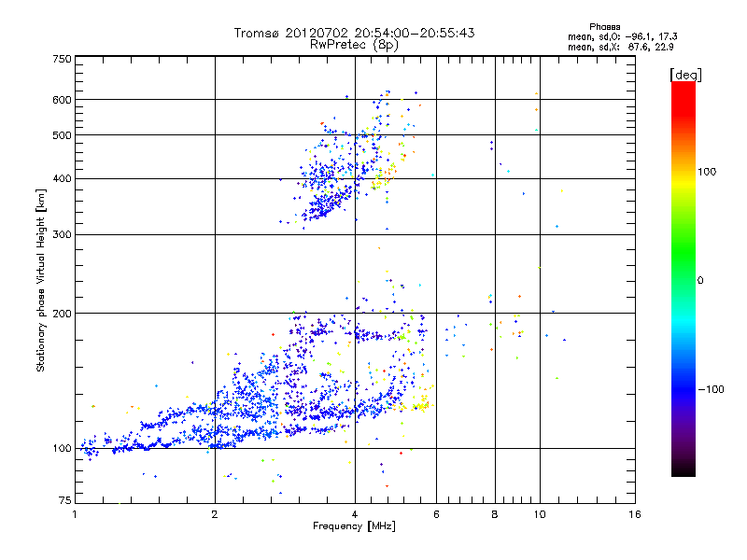Click the y-axis tick label '200'
Image resolution: width=747 pixels, height=560 pixels.
pyautogui.click(x=62, y=314)
